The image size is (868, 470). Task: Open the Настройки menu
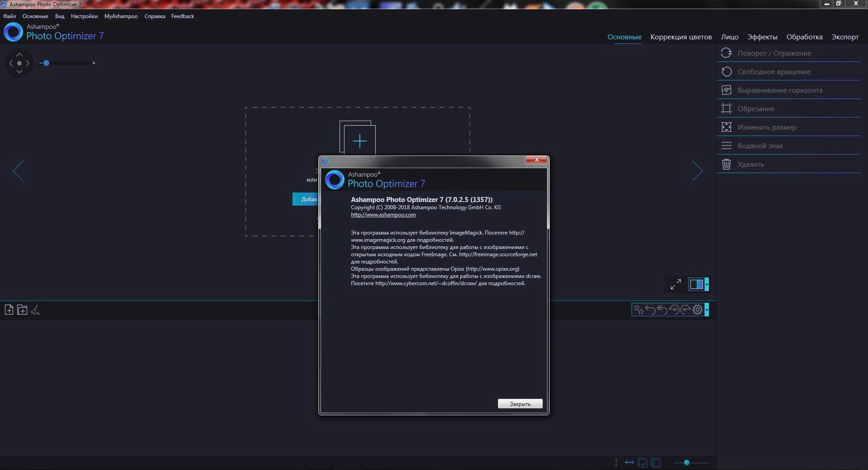(x=84, y=16)
